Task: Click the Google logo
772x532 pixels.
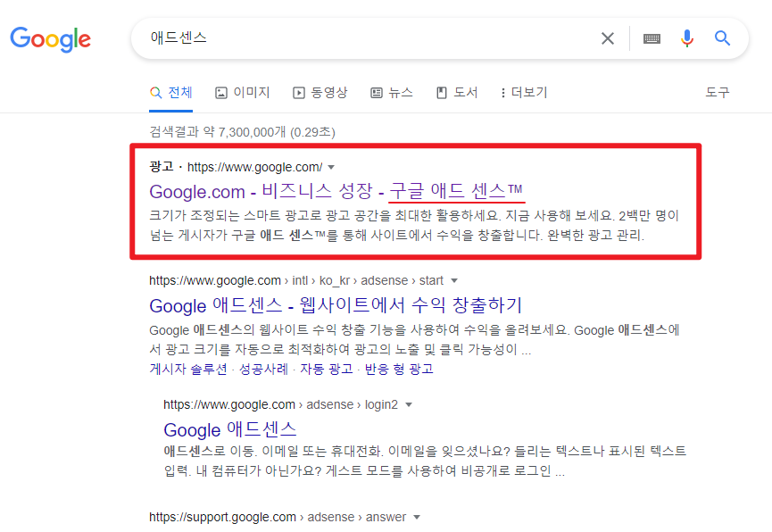Action: pyautogui.click(x=50, y=39)
